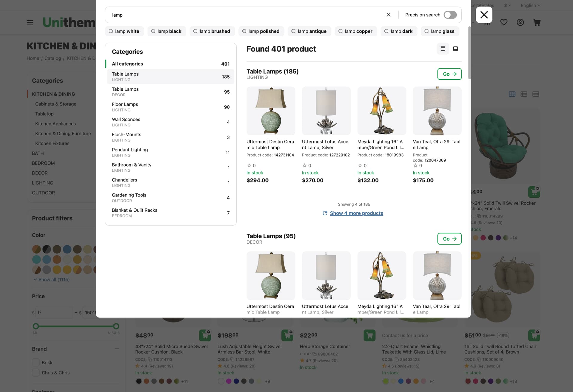Open the user account icon

520,22
